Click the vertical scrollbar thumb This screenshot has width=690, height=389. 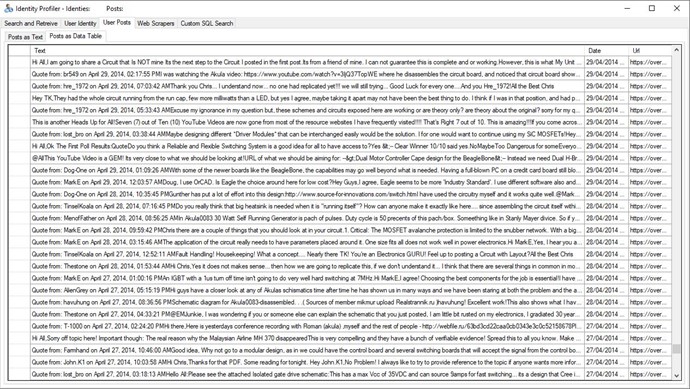point(676,349)
